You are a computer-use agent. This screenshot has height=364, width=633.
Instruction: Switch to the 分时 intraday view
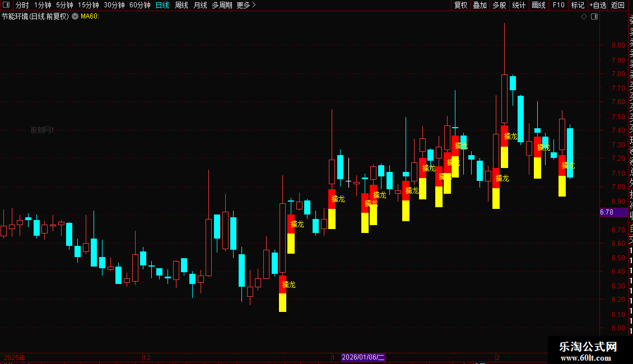point(22,5)
